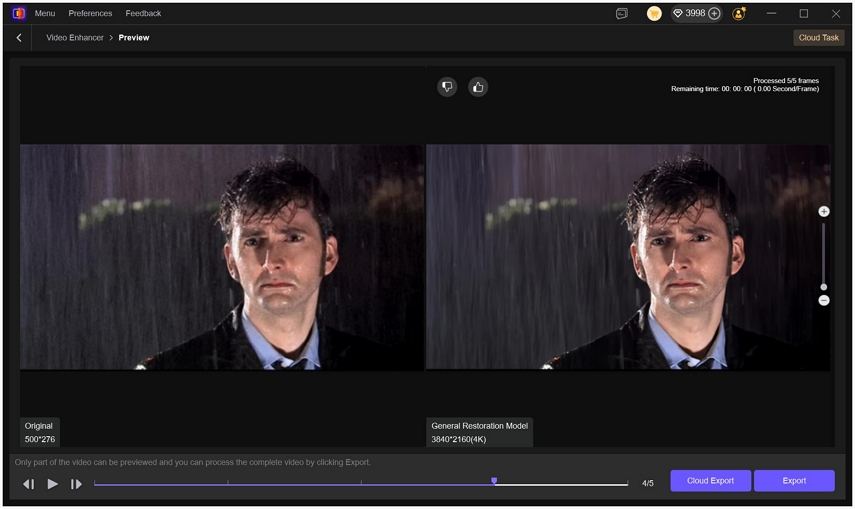Viewport: 855px width, 509px height.
Task: Click the orange shopping cart icon
Action: (654, 13)
